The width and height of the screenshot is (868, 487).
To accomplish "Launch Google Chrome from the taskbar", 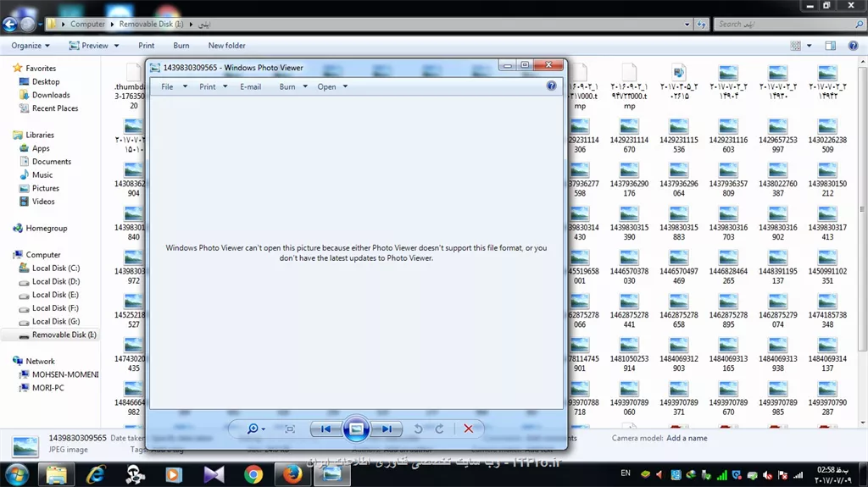I will (253, 475).
